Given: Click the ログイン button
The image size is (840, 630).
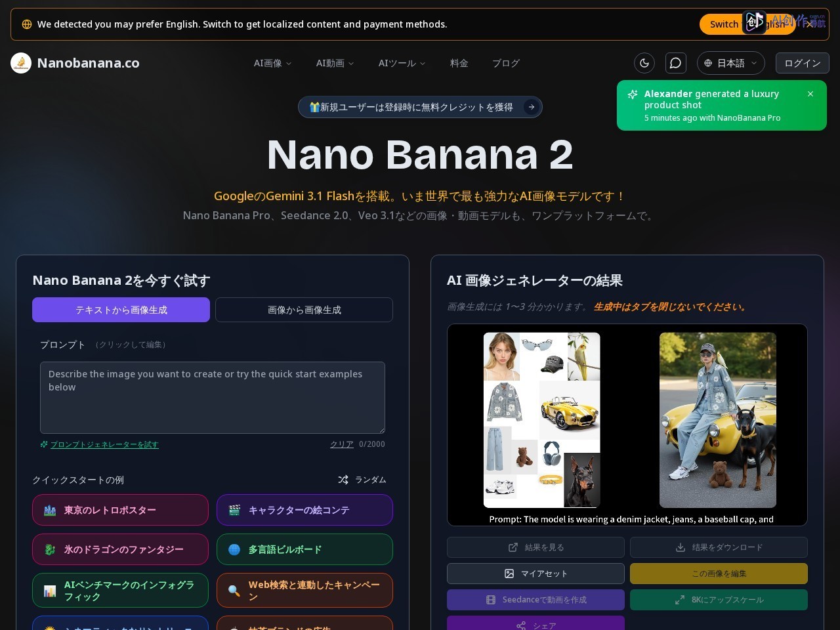Looking at the screenshot, I should pos(803,63).
